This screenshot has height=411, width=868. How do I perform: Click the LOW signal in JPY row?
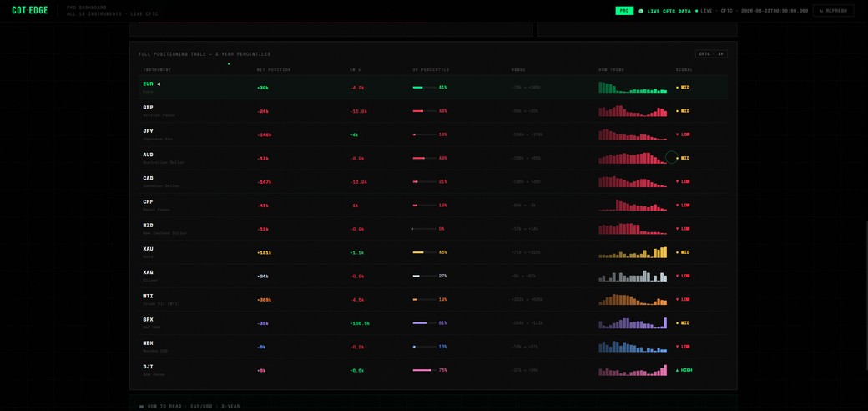(683, 134)
